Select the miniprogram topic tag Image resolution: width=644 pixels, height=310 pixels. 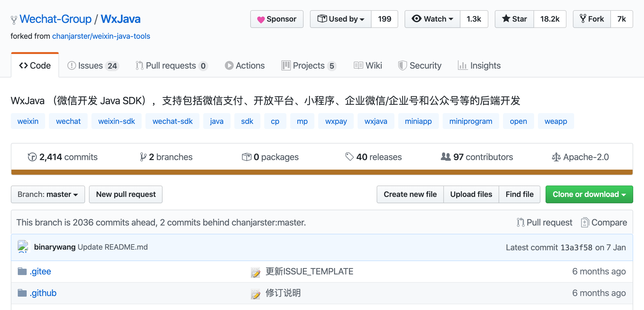471,121
